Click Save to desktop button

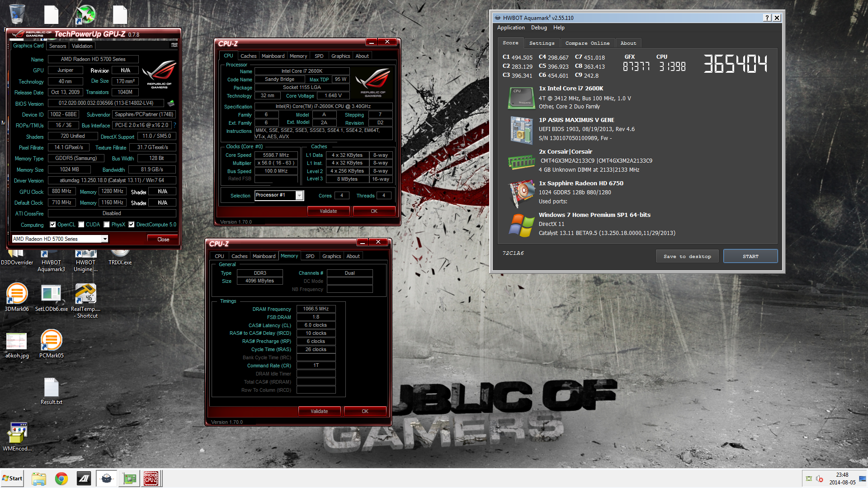pos(687,256)
